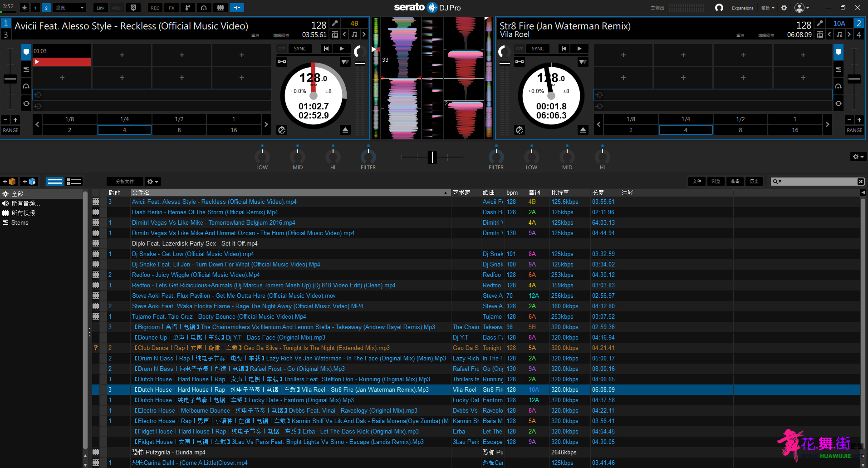Select the left deck cue points tab icon

(26, 52)
